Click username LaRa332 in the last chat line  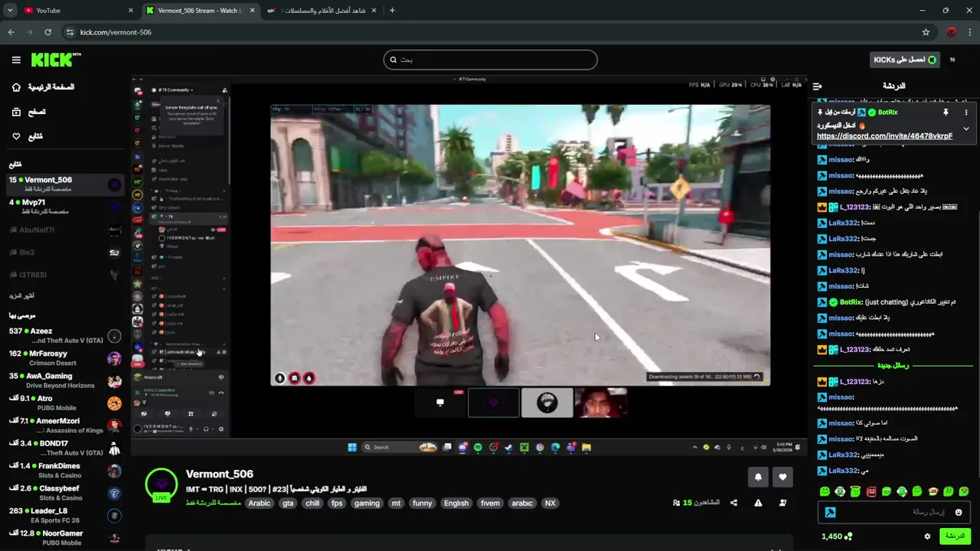coord(844,471)
